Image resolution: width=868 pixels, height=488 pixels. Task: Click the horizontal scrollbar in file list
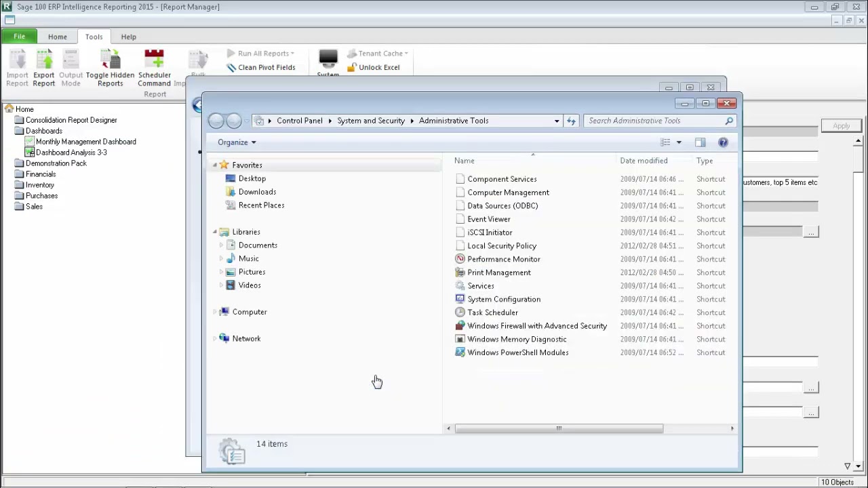point(559,428)
